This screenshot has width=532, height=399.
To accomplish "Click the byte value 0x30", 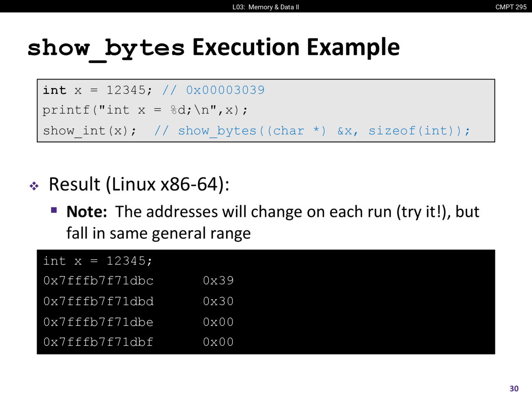I will click(218, 301).
